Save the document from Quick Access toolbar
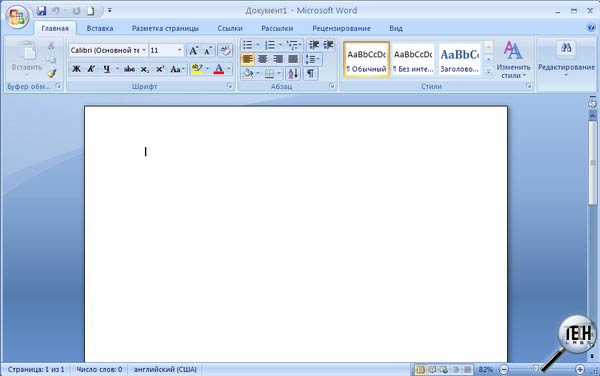Image resolution: width=600 pixels, height=376 pixels. 41,11
